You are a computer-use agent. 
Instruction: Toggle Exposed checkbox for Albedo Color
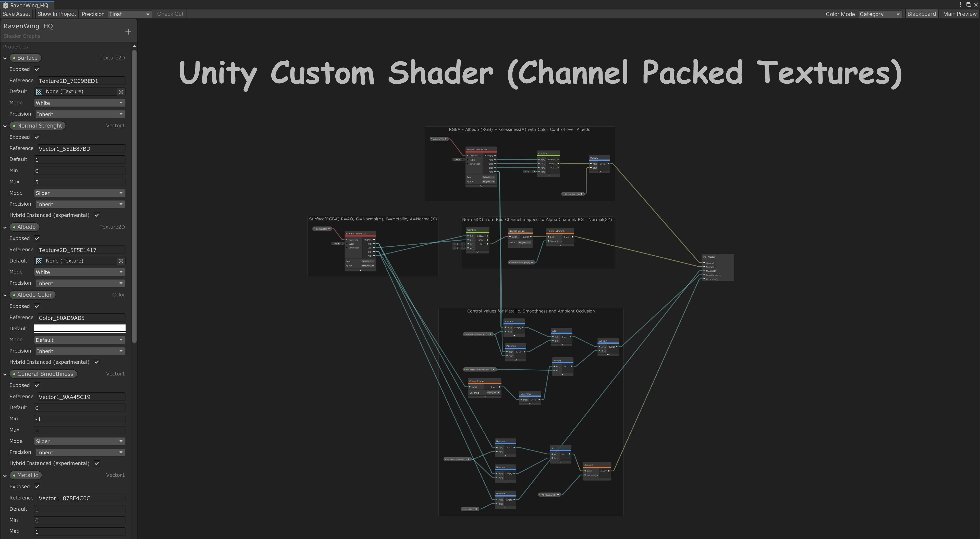pos(37,306)
